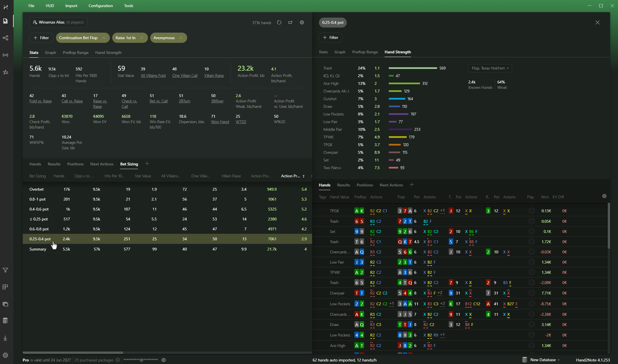The image size is (618, 364).
Task: Open the Flop, Texas Hold'em dropdown
Action: 490,68
